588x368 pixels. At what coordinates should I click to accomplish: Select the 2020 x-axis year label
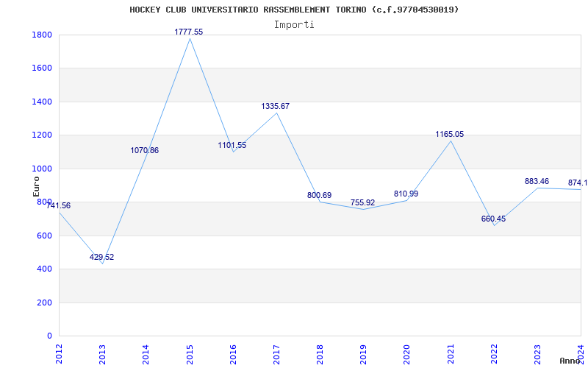click(x=407, y=354)
